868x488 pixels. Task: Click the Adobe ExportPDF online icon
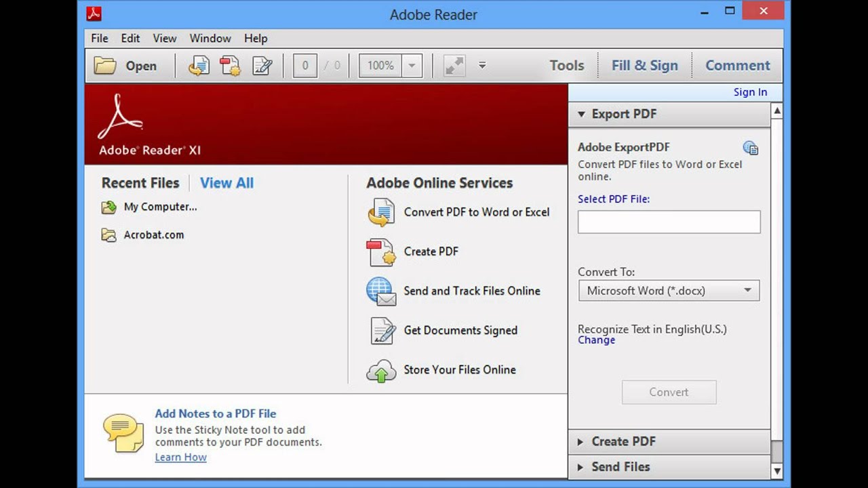coord(750,148)
